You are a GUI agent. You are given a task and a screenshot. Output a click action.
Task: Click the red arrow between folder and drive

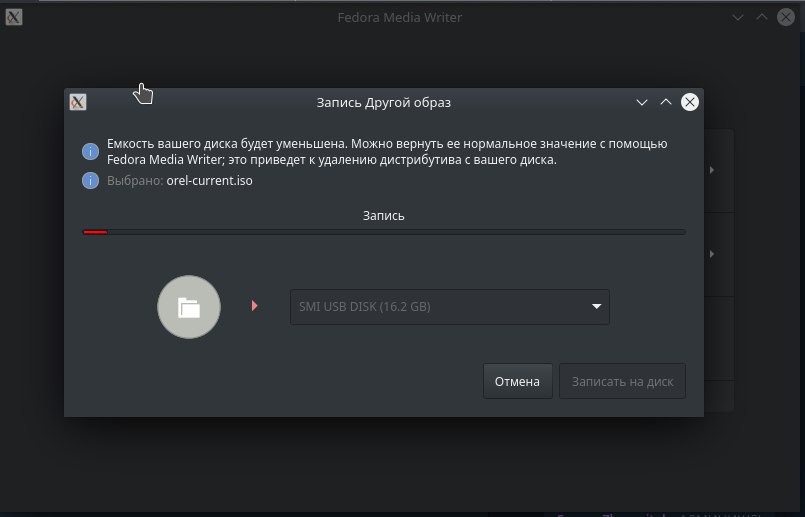254,306
